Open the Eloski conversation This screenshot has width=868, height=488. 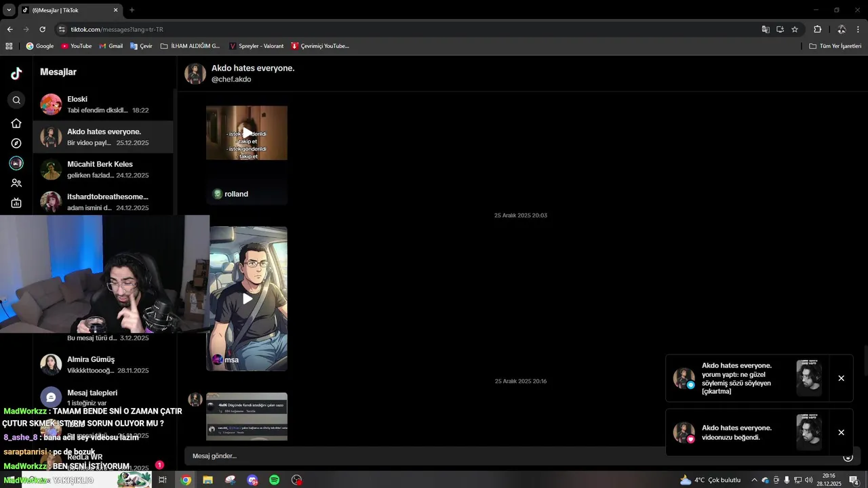(103, 104)
